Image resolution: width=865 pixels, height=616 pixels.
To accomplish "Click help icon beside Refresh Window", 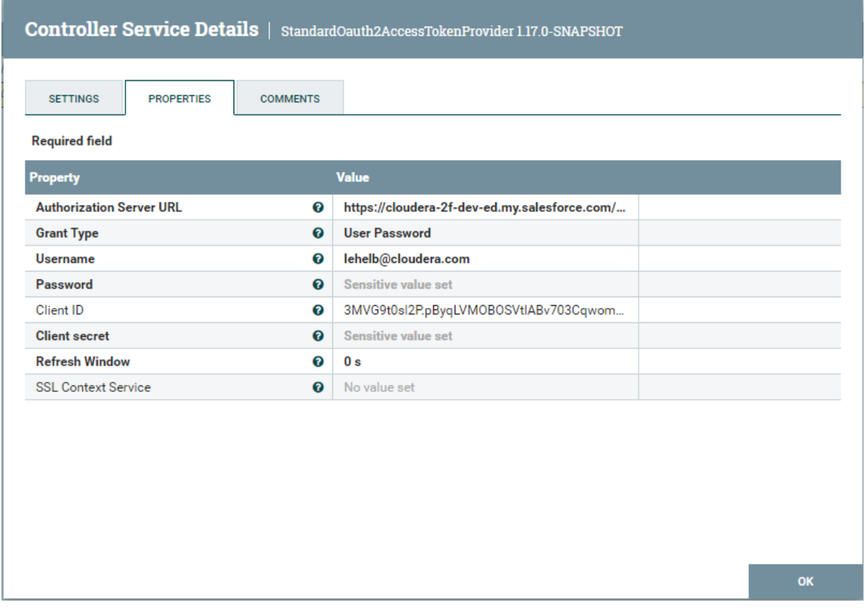I will pyautogui.click(x=316, y=362).
